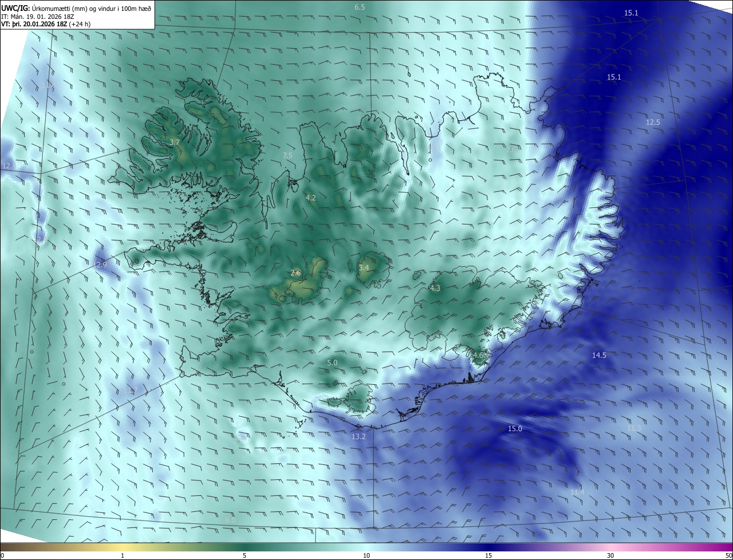Click the 5 tick on the colour scale
The width and height of the screenshot is (733, 560).
(x=245, y=555)
